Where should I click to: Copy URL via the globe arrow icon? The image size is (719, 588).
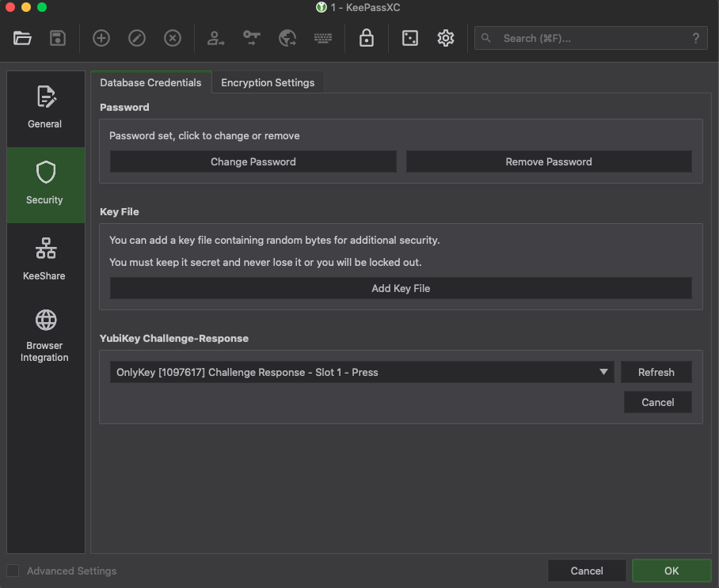(287, 38)
